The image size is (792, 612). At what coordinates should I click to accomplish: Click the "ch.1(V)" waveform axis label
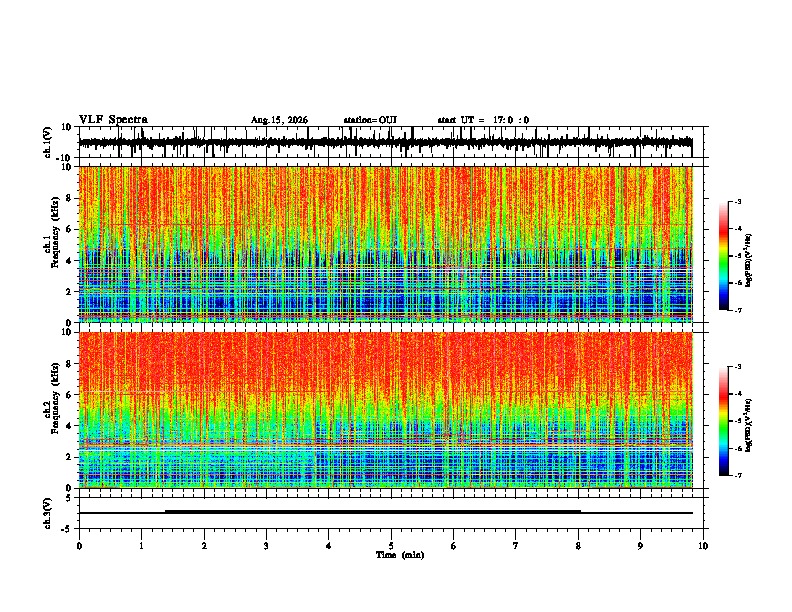click(48, 142)
